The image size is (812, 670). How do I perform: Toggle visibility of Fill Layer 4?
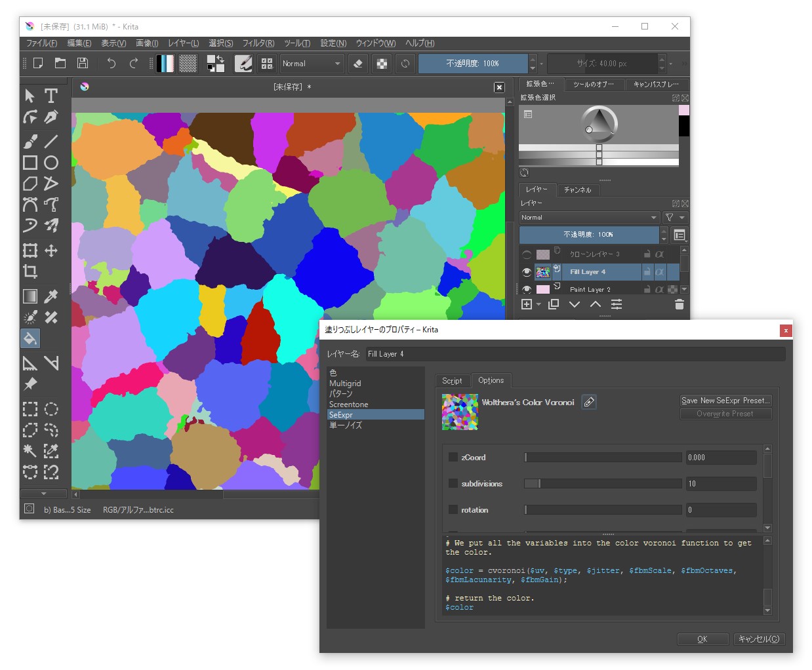click(x=527, y=271)
